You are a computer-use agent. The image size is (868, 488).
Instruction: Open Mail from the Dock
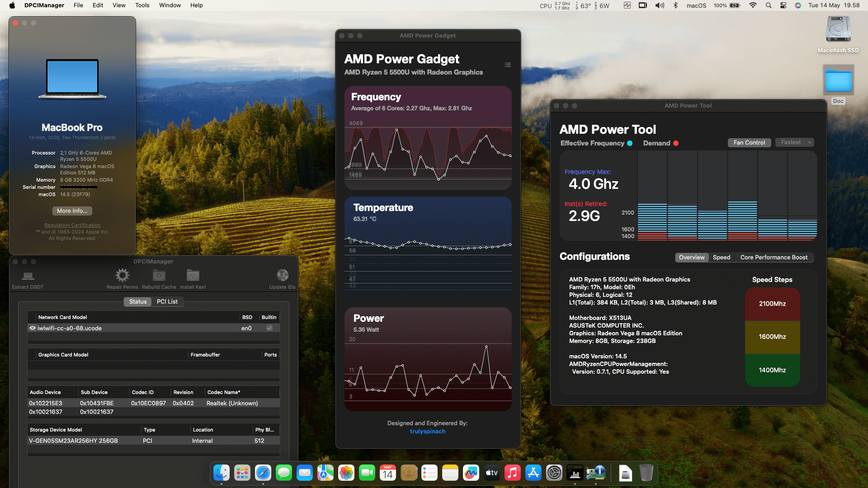(x=305, y=473)
